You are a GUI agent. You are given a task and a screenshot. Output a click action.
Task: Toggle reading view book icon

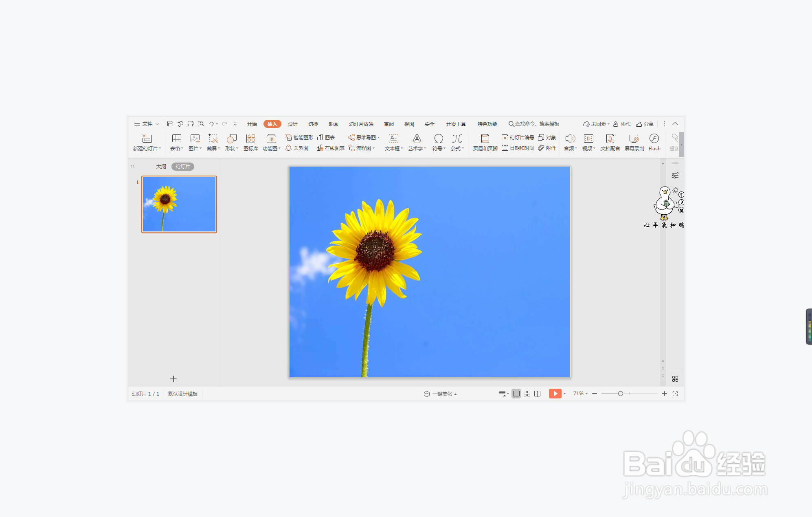[x=537, y=394]
